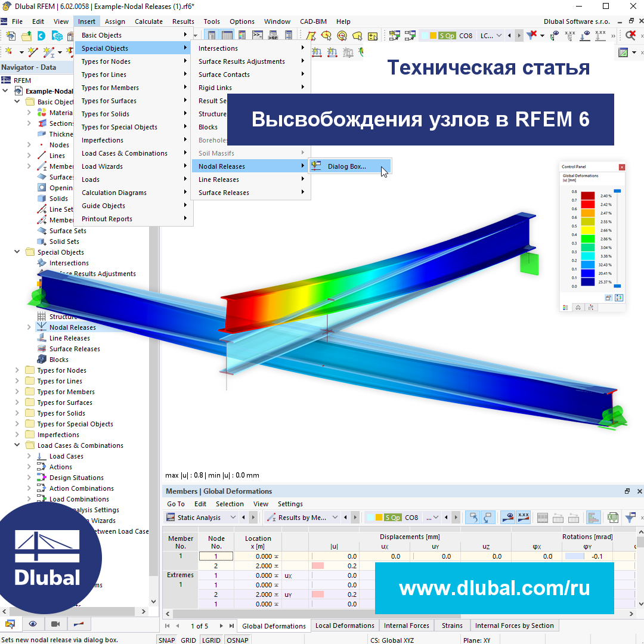
Task: Toggle result visibility eye in table toolbar
Action: point(507,518)
